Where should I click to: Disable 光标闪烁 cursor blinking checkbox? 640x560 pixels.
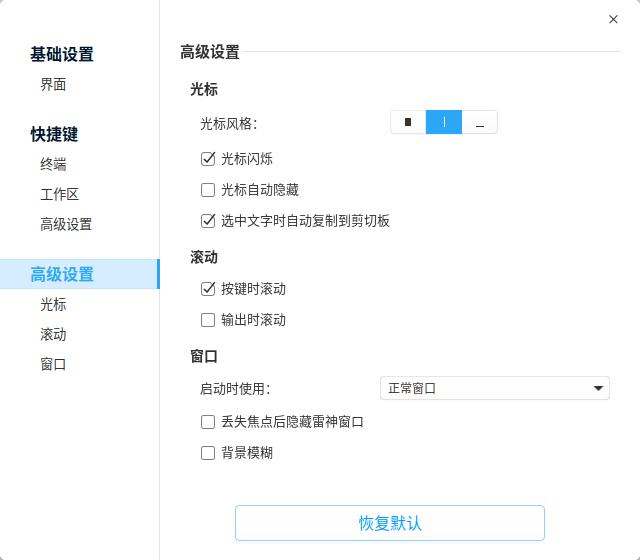[208, 158]
